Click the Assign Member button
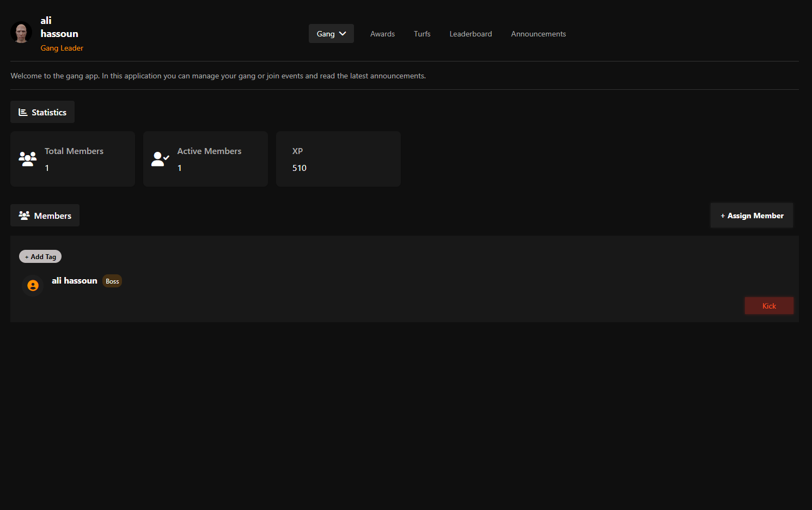The width and height of the screenshot is (812, 510). 752,216
